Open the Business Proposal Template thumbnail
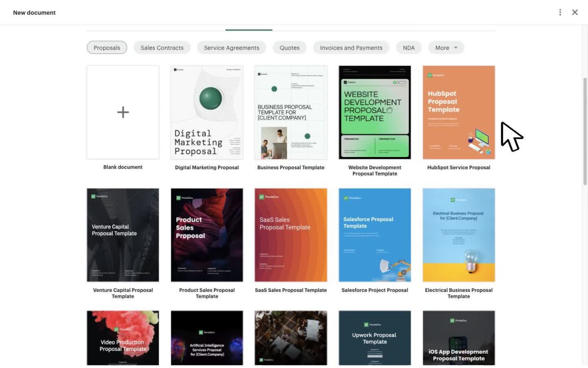This screenshot has height=368, width=588. (291, 112)
